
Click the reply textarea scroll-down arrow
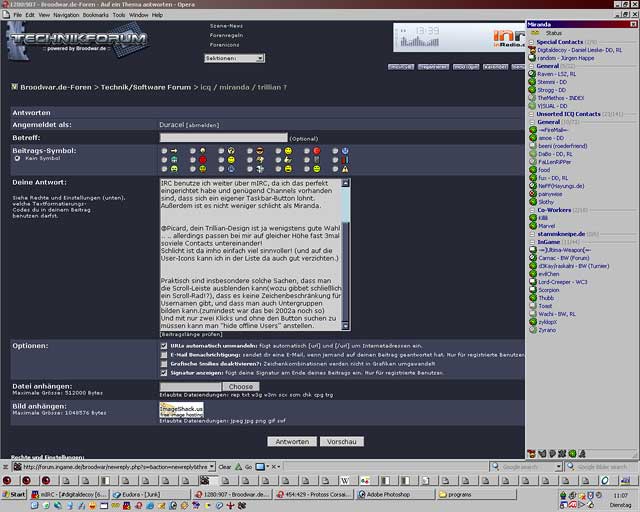click(345, 326)
